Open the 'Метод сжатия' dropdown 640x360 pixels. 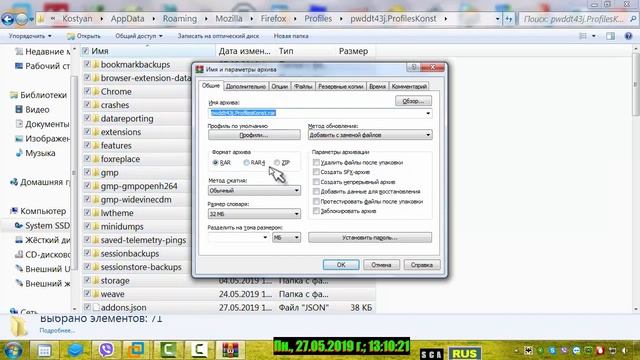tap(297, 191)
